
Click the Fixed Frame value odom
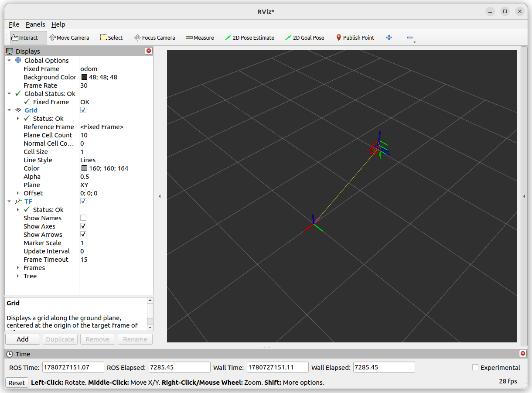[89, 68]
